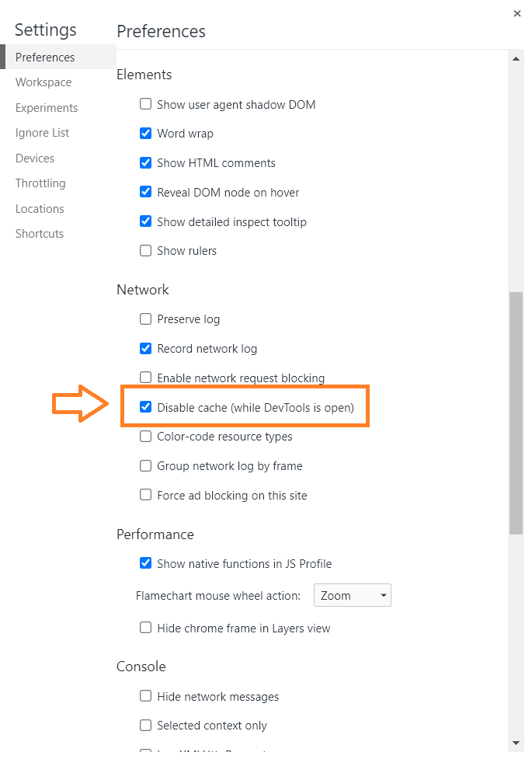Open the Shortcuts tab

(40, 234)
